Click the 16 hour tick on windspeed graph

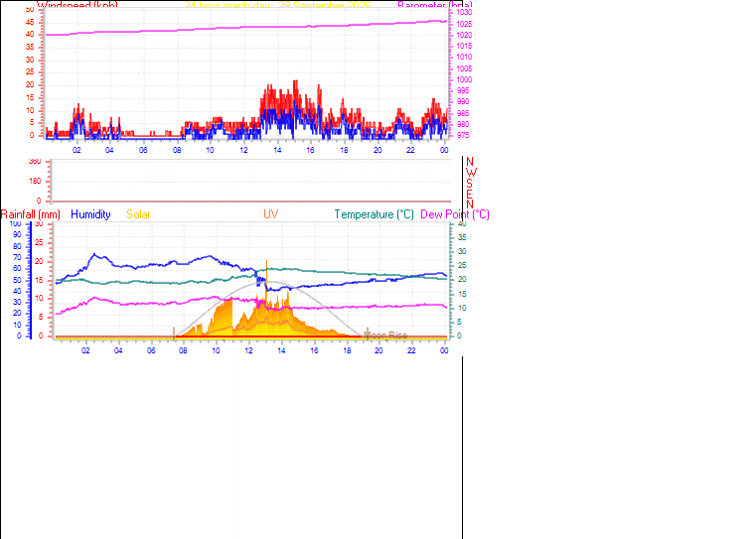click(x=310, y=150)
